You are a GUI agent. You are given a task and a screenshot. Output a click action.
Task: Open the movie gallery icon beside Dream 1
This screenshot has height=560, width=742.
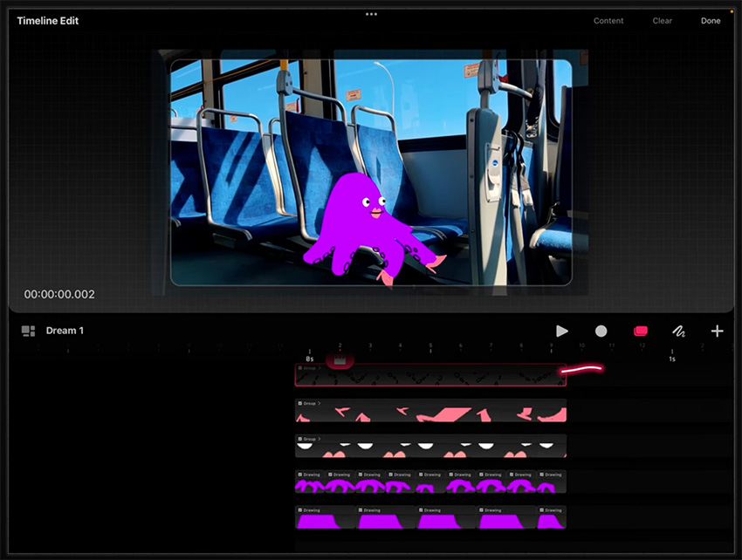tap(28, 331)
